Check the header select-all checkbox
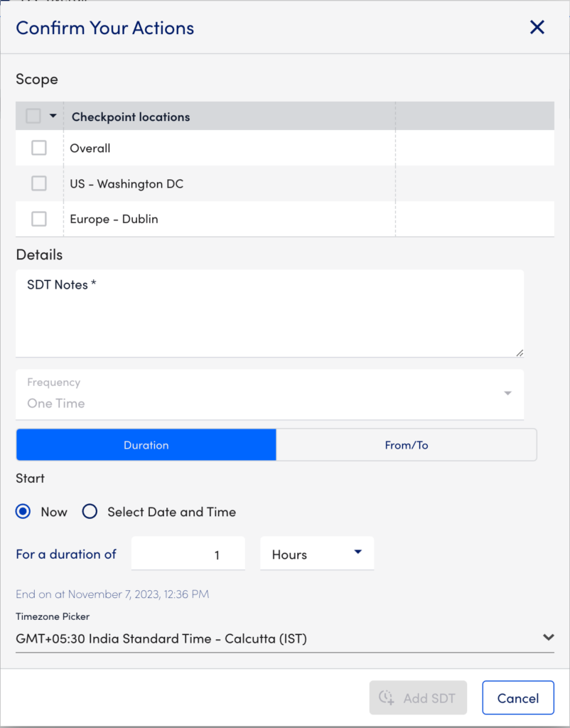 point(33,116)
